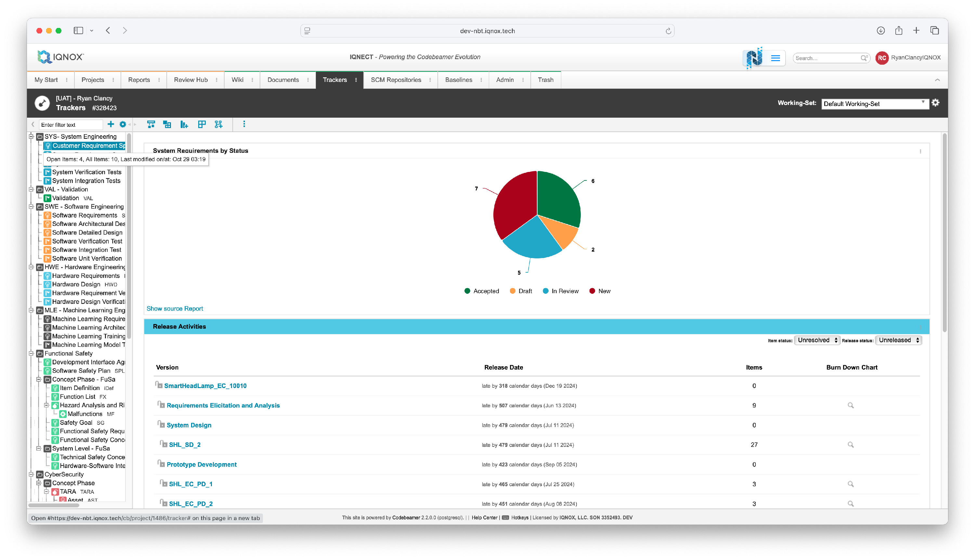Open the Prototype Development release link
Screen dimensions: 975x560
[x=201, y=464]
